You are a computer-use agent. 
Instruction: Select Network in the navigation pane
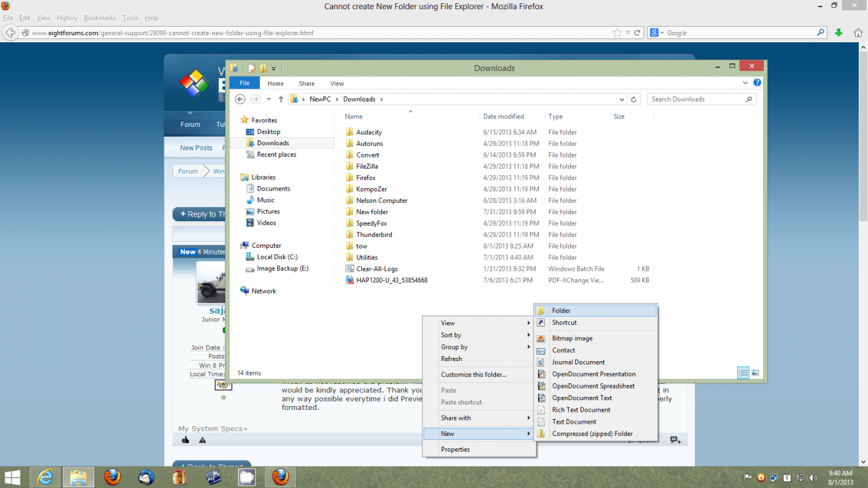[264, 291]
